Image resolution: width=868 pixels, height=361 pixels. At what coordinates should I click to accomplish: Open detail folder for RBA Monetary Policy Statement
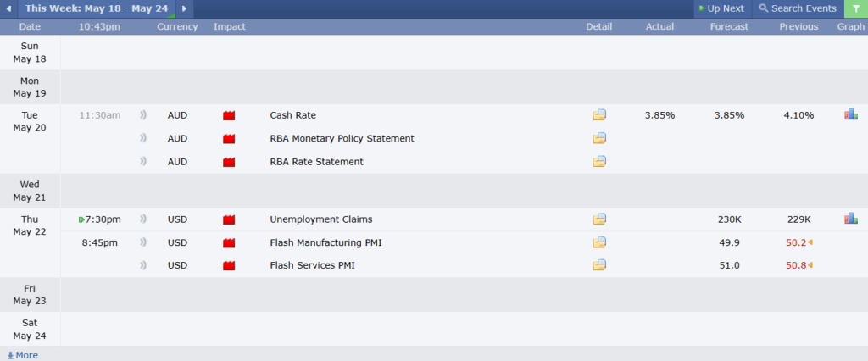[x=599, y=138]
